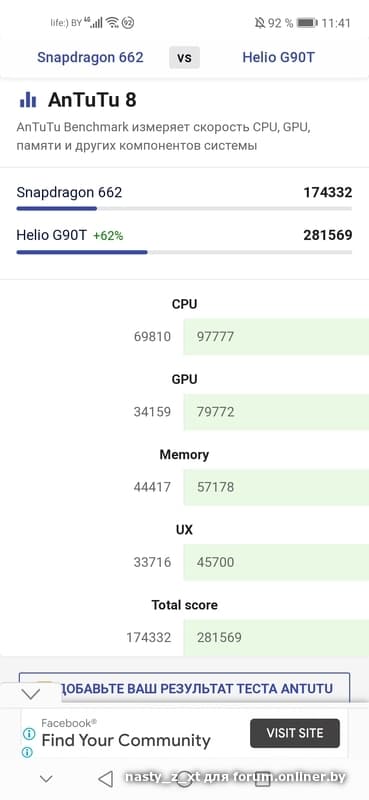
Task: Tap the Android back triangle icon
Action: (x=106, y=779)
